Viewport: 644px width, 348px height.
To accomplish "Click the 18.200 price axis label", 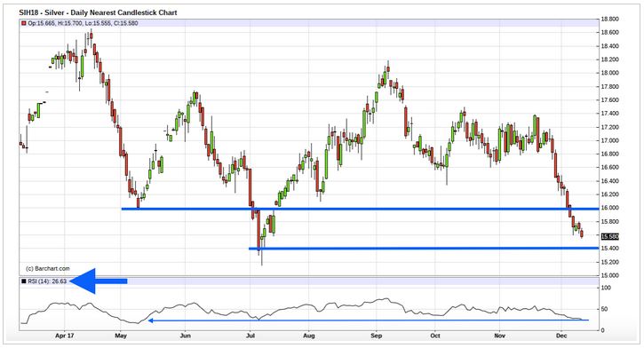I will (x=610, y=59).
